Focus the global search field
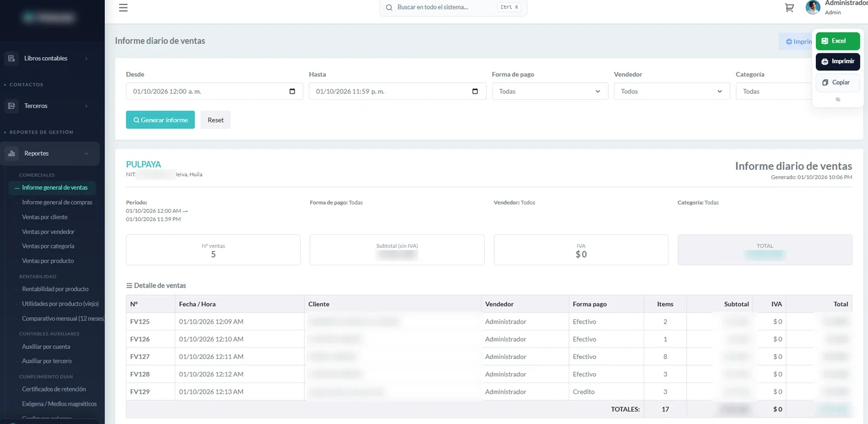Image resolution: width=868 pixels, height=424 pixels. pos(453,7)
